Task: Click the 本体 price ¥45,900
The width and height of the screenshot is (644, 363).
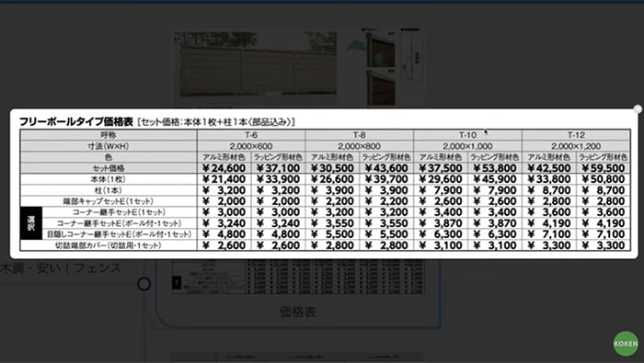Action: [x=495, y=179]
